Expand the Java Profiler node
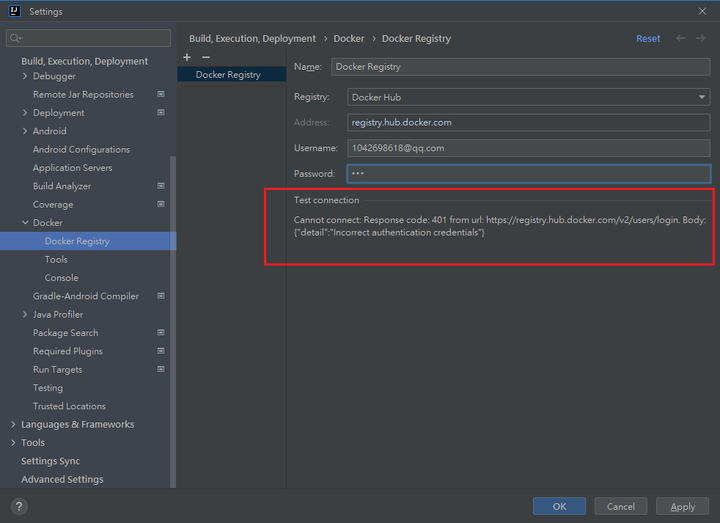 (25, 315)
